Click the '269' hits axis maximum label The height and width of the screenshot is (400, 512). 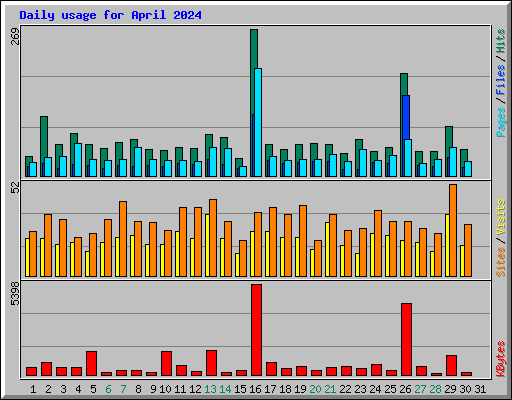coord(15,37)
